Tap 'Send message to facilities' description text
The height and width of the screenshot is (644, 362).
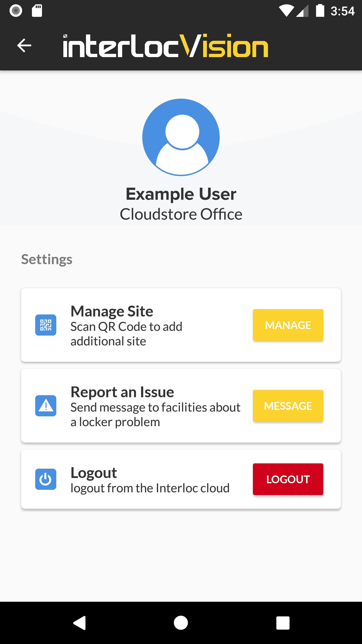click(x=155, y=415)
